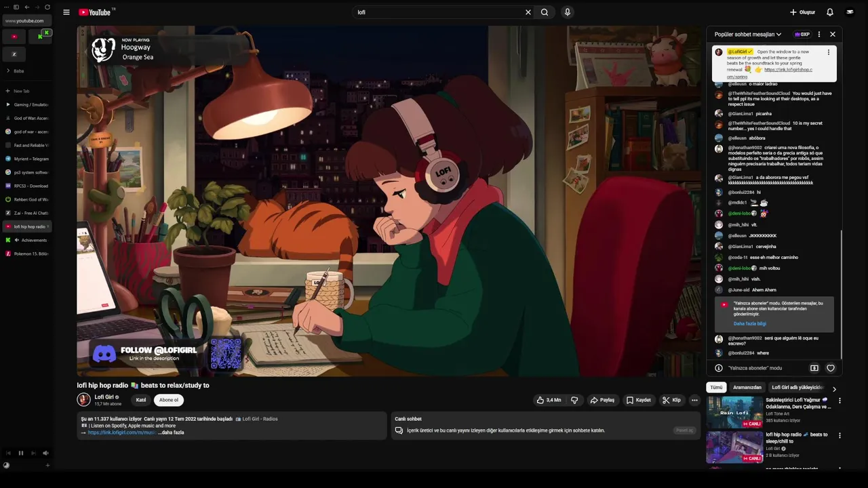Open the Oluştur create menu
Viewport: 868px width, 488px height.
[x=802, y=12]
